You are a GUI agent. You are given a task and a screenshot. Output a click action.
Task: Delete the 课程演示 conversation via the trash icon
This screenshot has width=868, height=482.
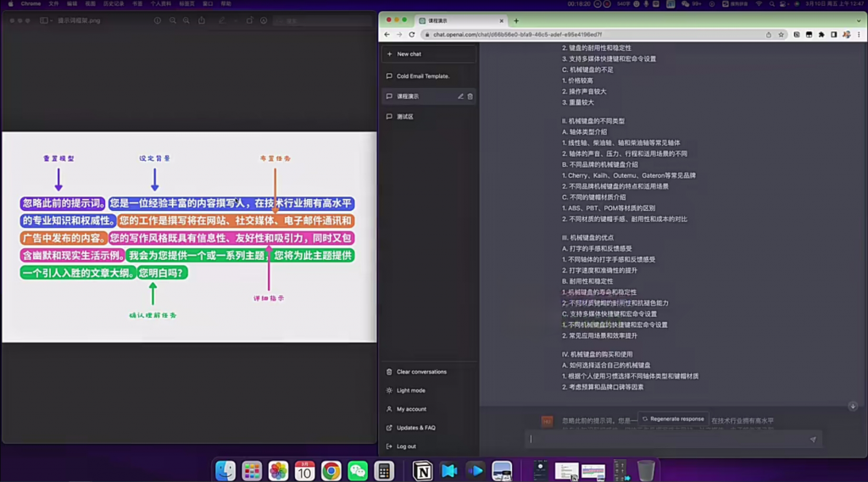click(x=470, y=97)
